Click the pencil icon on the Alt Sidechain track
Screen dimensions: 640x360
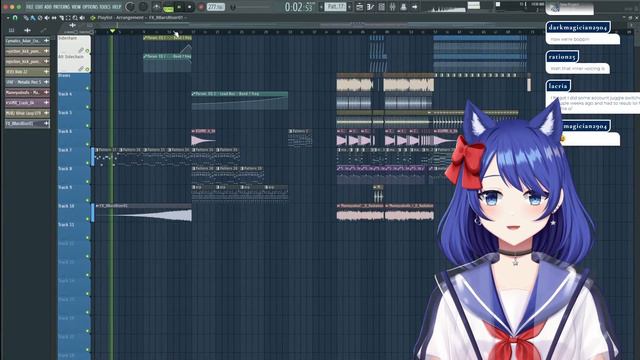tap(81, 69)
